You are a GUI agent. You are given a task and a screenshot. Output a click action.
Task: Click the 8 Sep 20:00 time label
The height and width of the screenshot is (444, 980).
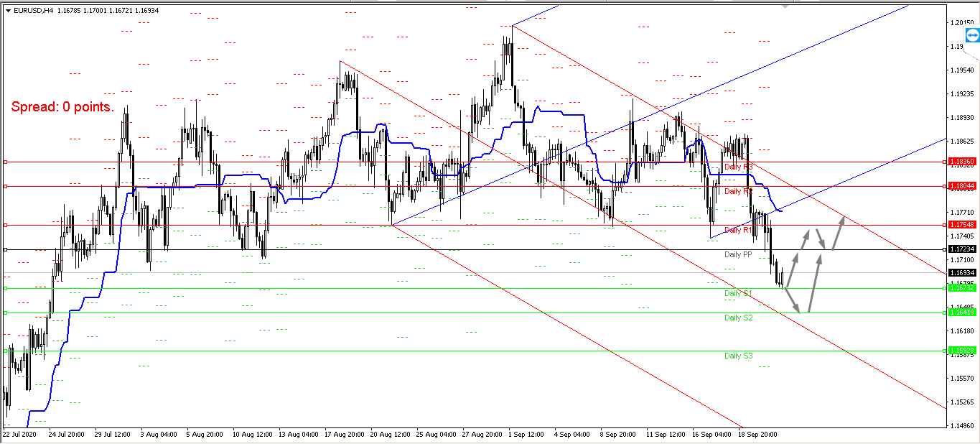[x=620, y=435]
